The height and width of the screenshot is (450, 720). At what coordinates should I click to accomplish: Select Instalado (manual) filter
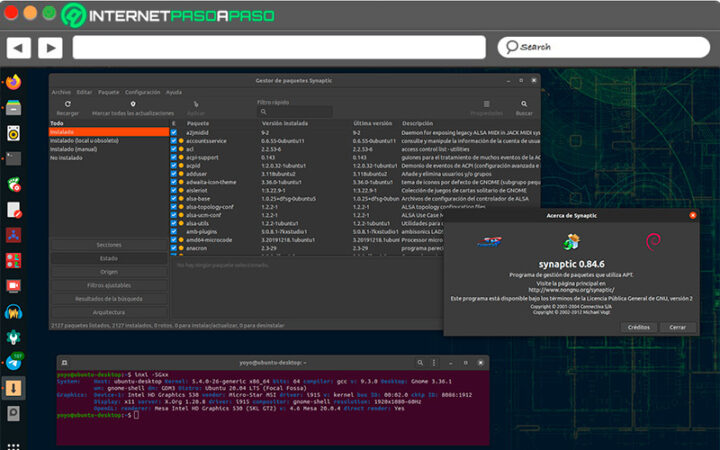pyautogui.click(x=109, y=149)
